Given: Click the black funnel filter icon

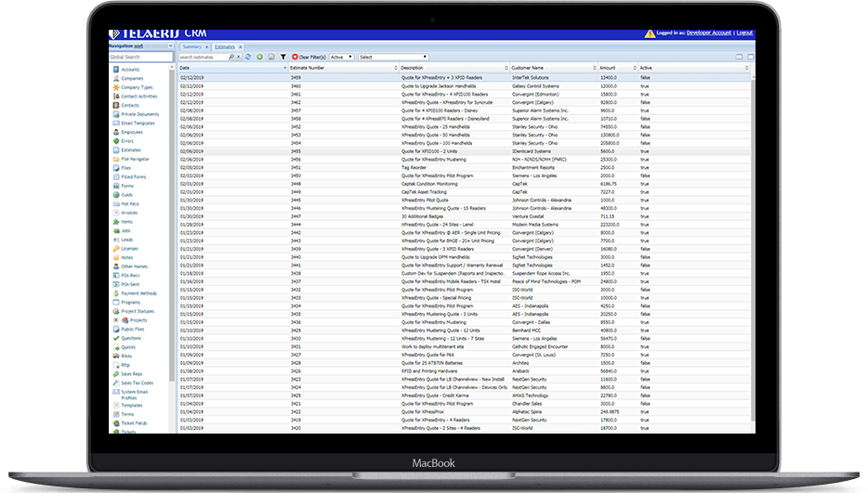Looking at the screenshot, I should [283, 57].
